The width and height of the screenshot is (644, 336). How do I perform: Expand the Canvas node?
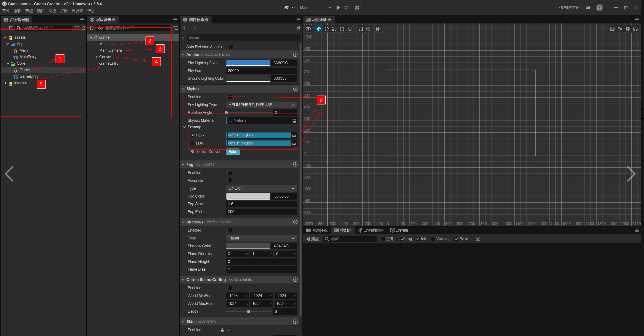(x=96, y=57)
